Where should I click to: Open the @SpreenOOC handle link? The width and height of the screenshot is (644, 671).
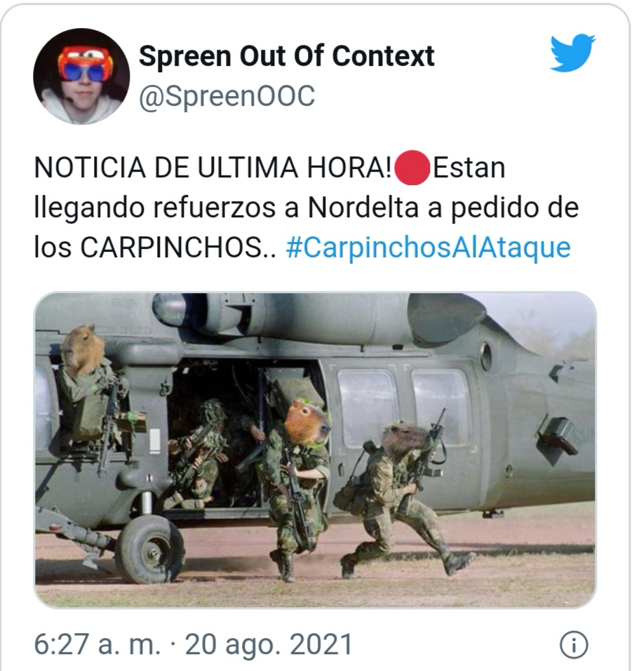[227, 96]
